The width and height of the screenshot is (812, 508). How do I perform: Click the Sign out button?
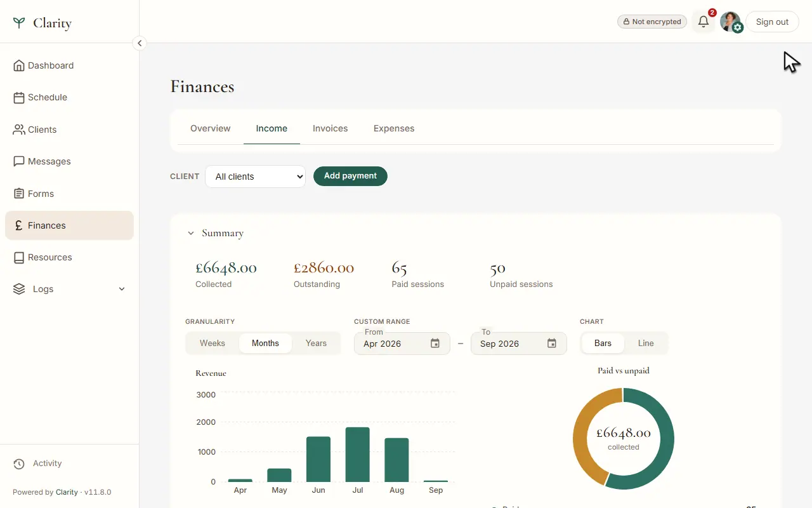(772, 22)
